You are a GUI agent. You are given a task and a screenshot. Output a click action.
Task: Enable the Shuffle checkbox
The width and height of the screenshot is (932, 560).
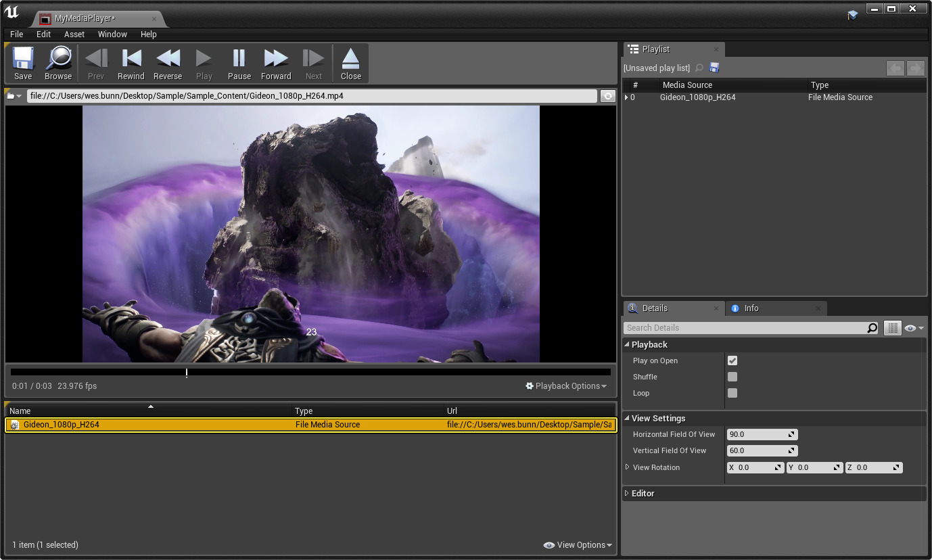click(x=732, y=377)
